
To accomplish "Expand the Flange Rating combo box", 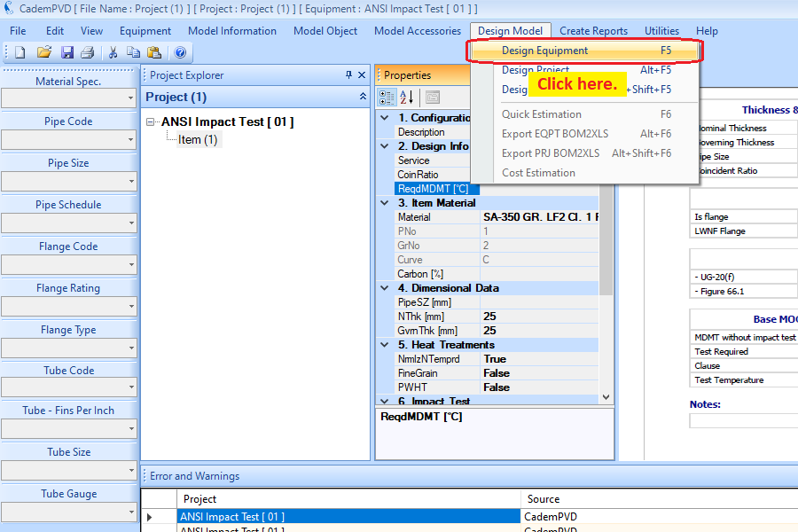I will tap(131, 308).
